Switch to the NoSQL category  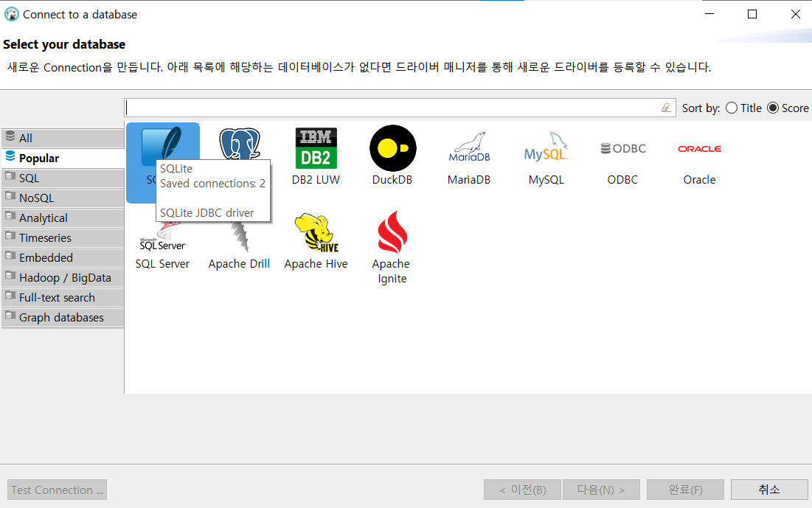pyautogui.click(x=63, y=198)
